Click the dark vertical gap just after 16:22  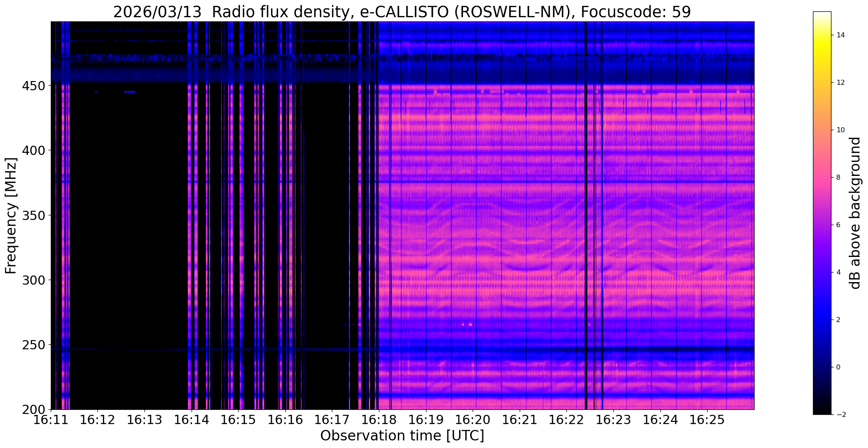point(586,215)
